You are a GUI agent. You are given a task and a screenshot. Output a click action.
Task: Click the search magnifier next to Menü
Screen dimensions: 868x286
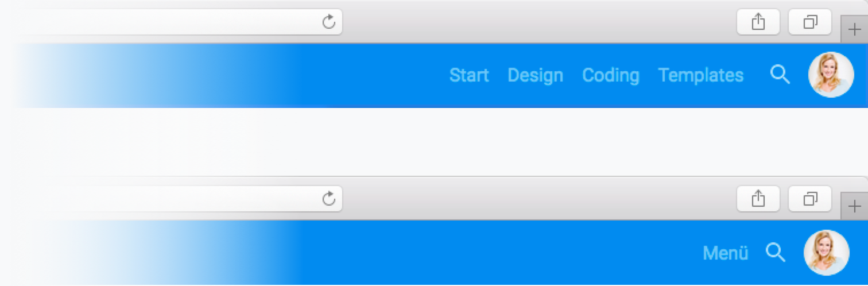point(776,252)
